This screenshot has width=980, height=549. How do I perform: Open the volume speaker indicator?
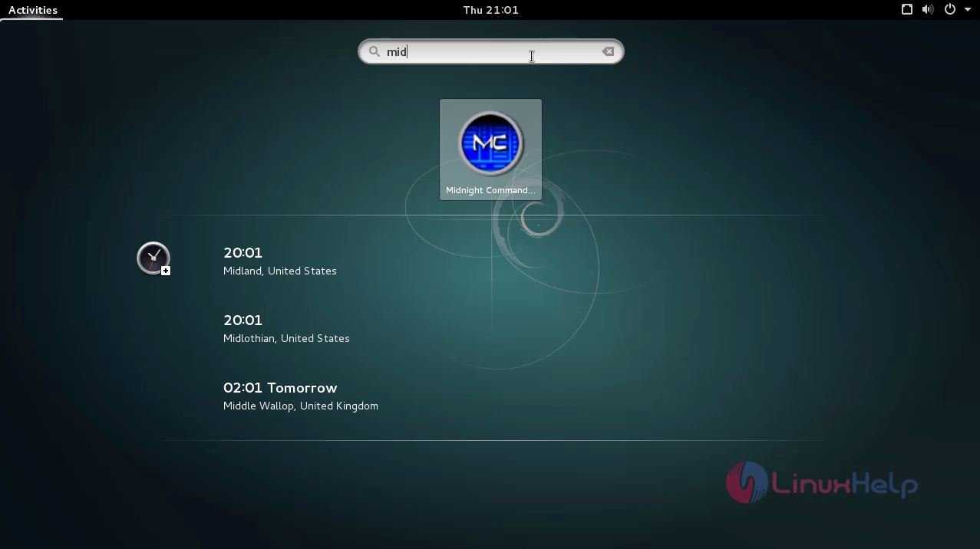pos(928,10)
